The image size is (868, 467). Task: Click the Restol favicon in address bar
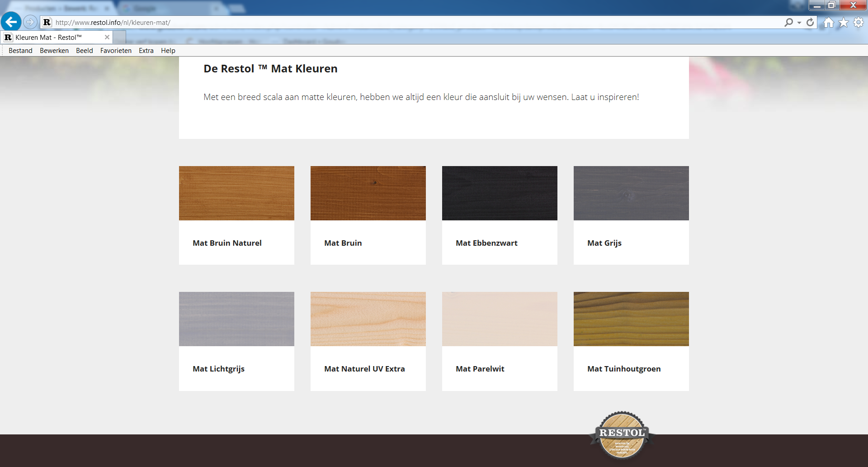coord(47,22)
